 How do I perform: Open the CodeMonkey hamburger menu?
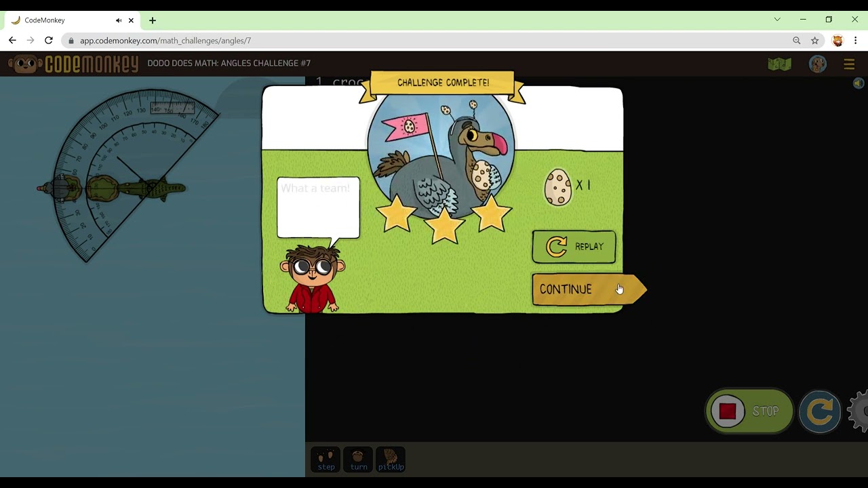coord(849,64)
